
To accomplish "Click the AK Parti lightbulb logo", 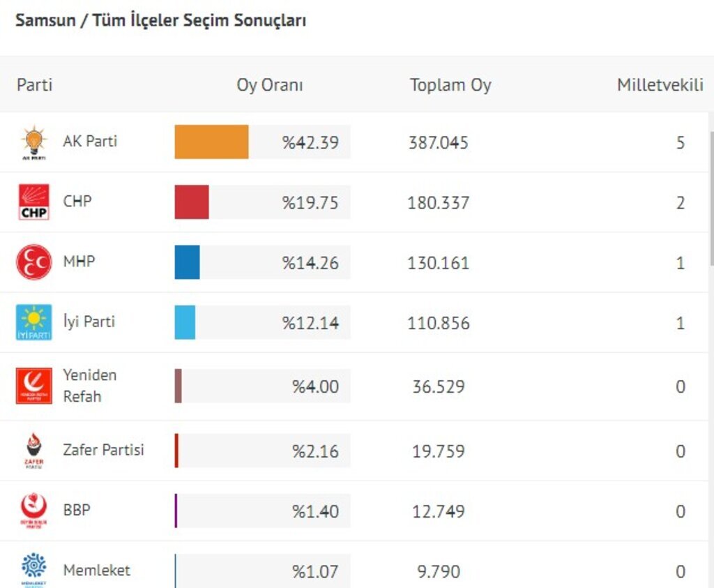I will click(x=33, y=143).
